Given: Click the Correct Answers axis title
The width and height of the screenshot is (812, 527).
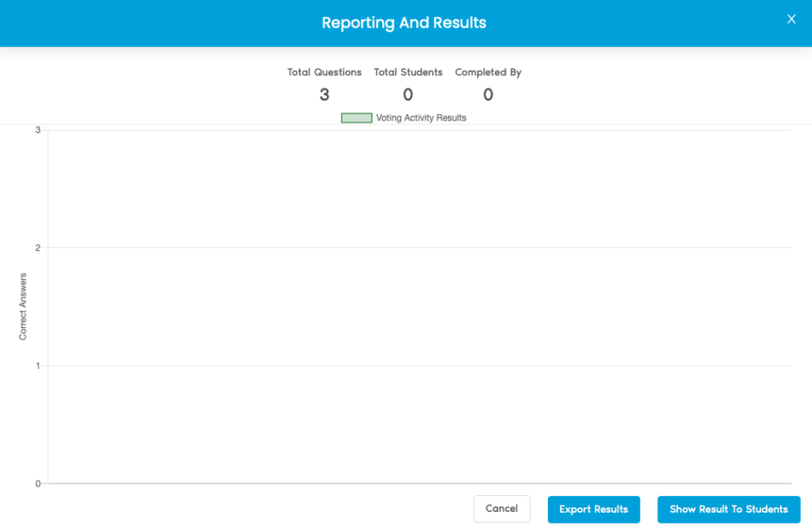Looking at the screenshot, I should (23, 307).
